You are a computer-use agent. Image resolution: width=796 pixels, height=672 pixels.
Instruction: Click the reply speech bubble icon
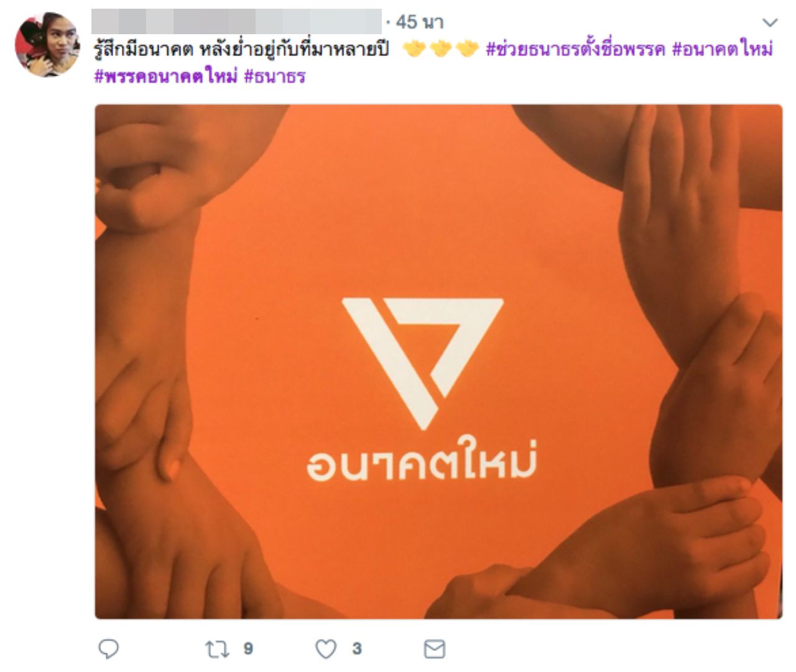[x=109, y=649]
